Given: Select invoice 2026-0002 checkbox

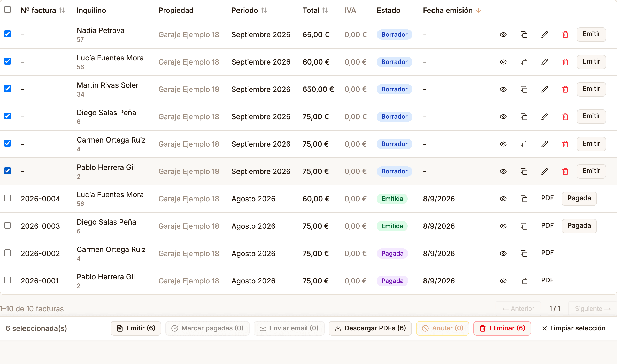Looking at the screenshot, I should (7, 253).
